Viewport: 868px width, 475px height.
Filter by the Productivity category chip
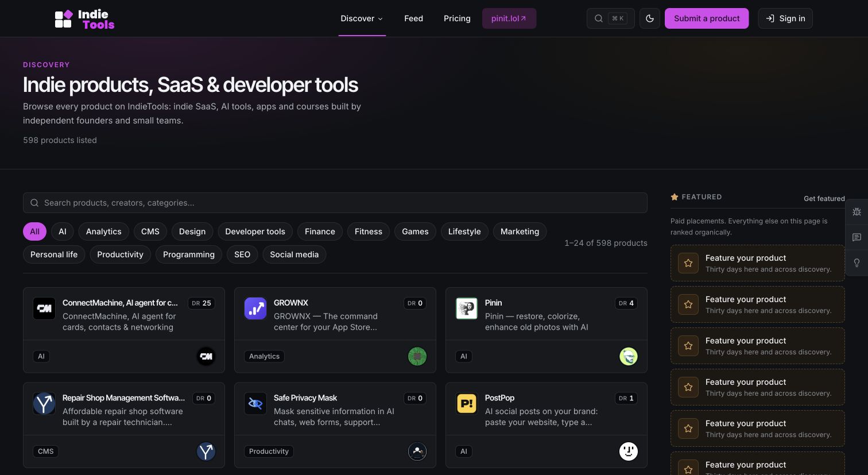click(121, 254)
